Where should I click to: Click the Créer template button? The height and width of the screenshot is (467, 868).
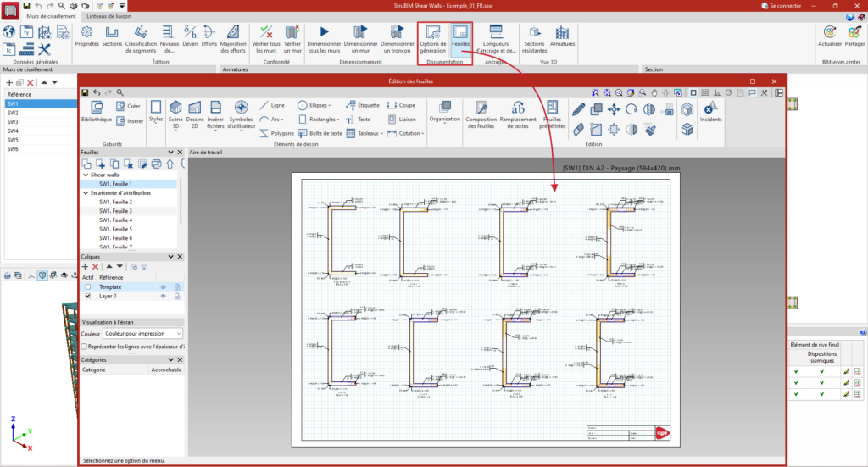[129, 106]
